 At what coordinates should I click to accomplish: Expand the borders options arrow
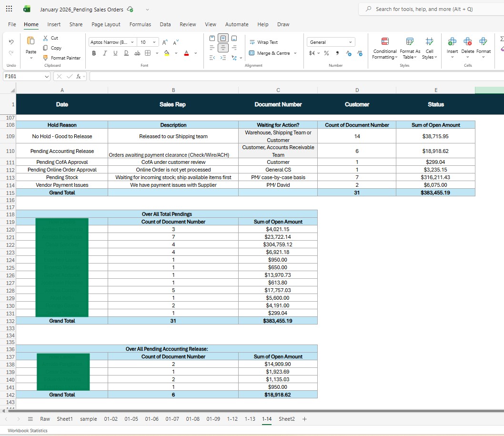pos(157,53)
